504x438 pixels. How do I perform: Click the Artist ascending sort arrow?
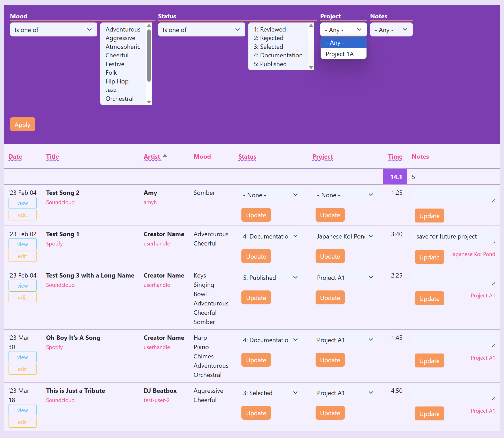pyautogui.click(x=165, y=156)
